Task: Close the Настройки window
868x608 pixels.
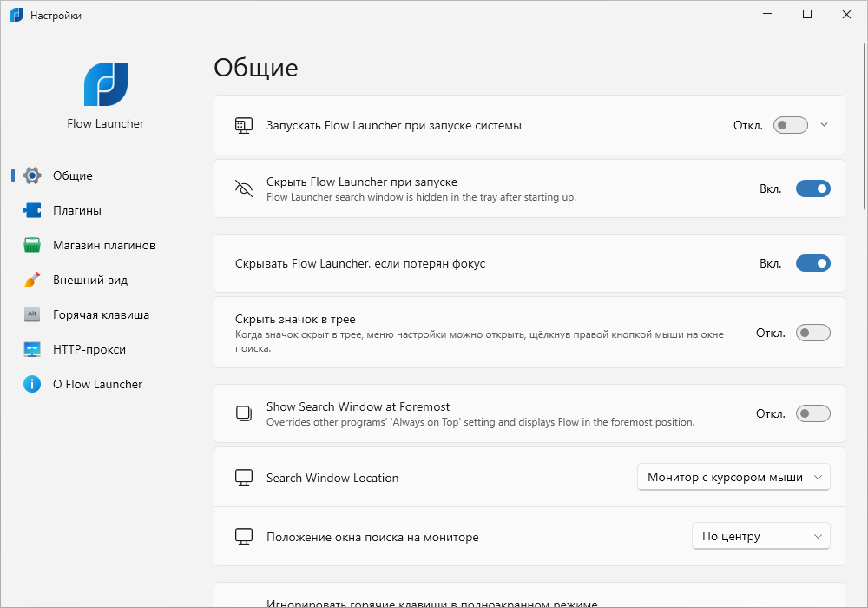Action: (846, 15)
